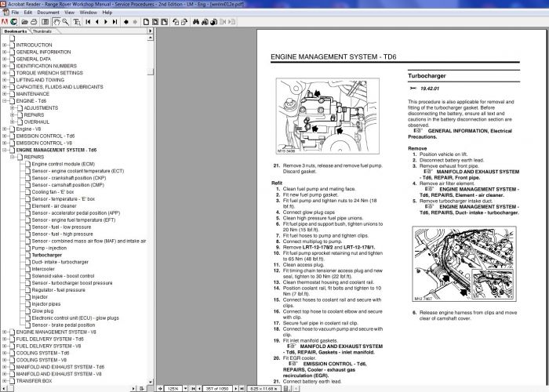Click the zoom percentage field
This screenshot has width=549, height=392.
pos(173,389)
